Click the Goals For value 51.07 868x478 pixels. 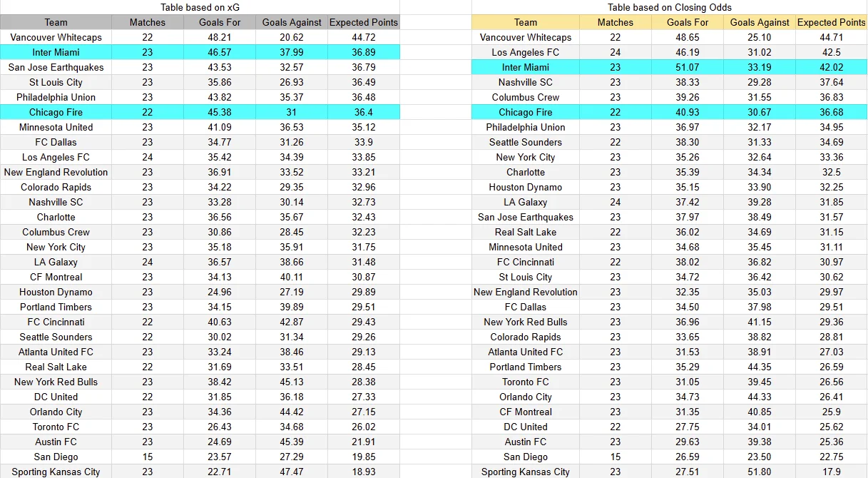[688, 67]
